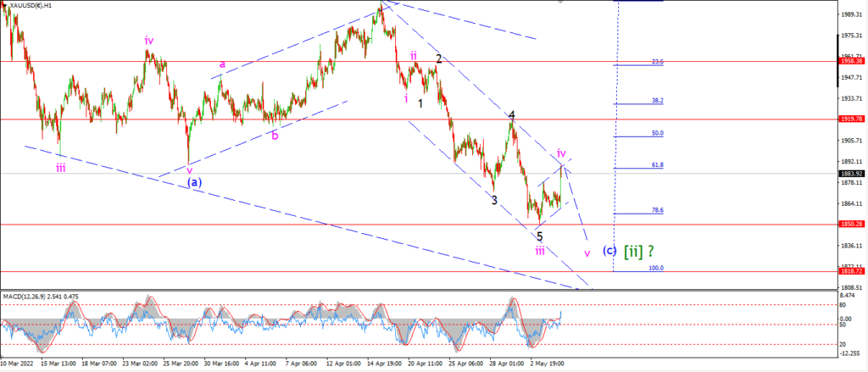Image resolution: width=868 pixels, height=372 pixels.
Task: Click the black wave 5 label
Action: tap(540, 236)
